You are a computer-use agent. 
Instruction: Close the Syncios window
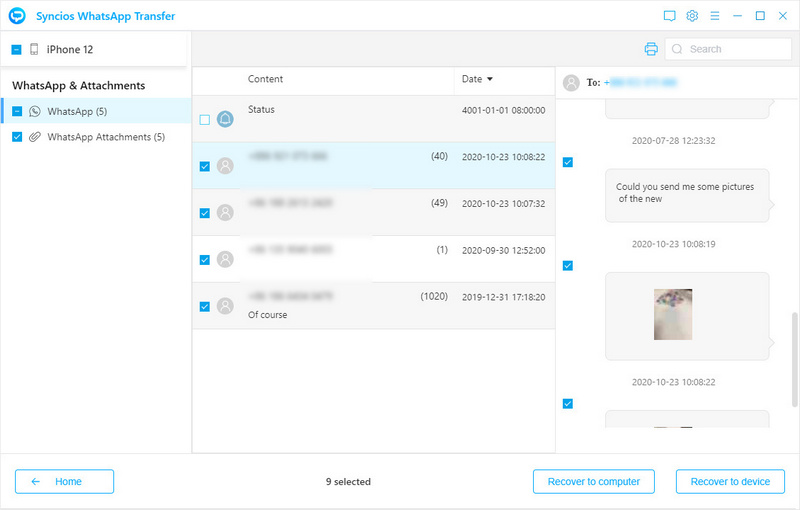[783, 16]
